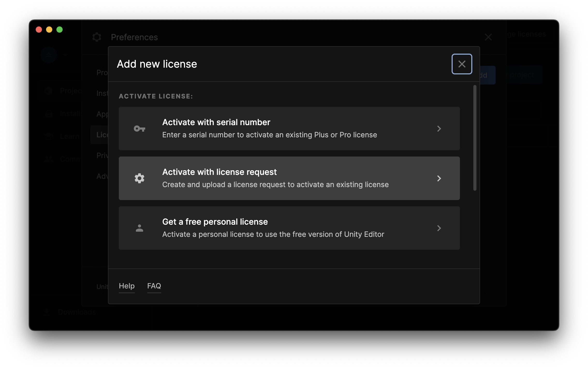Click the dialog's vertical scrollbar
This screenshot has width=588, height=369.
(475, 138)
